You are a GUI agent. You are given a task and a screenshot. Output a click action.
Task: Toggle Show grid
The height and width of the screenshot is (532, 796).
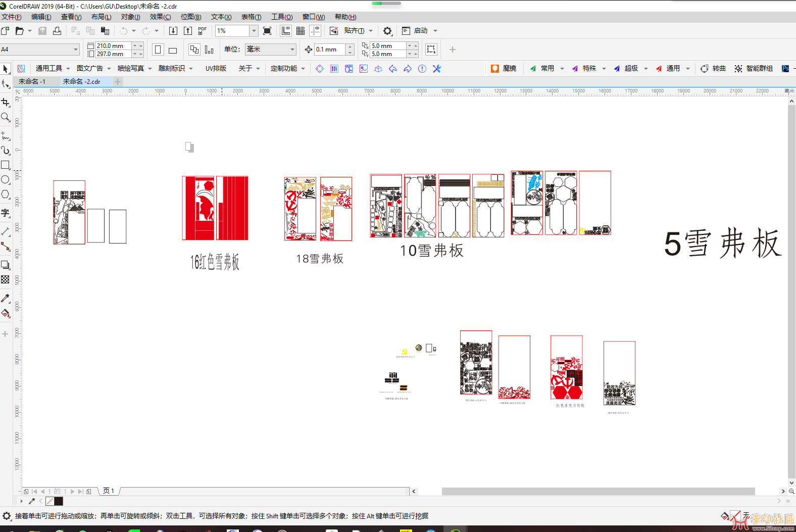(x=301, y=31)
